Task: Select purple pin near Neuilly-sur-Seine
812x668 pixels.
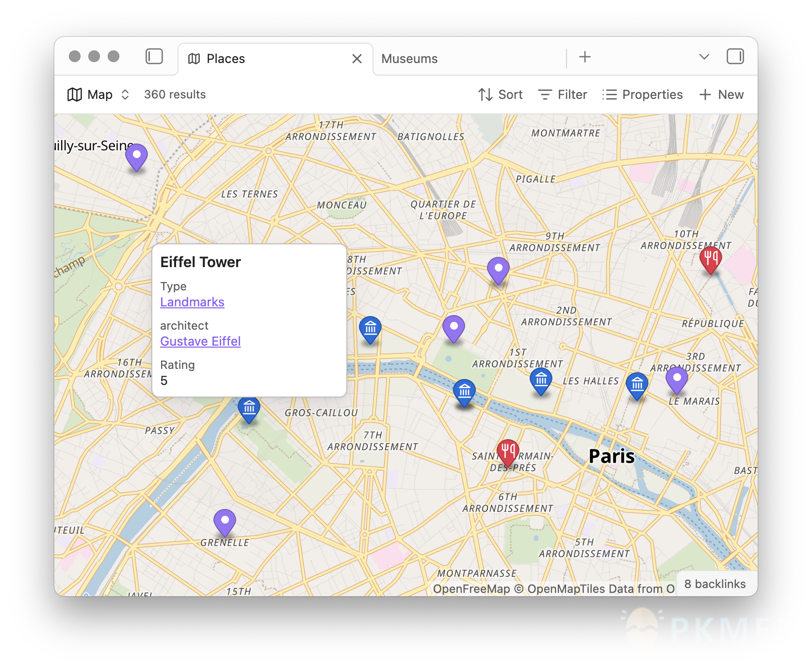Action: pos(136,158)
